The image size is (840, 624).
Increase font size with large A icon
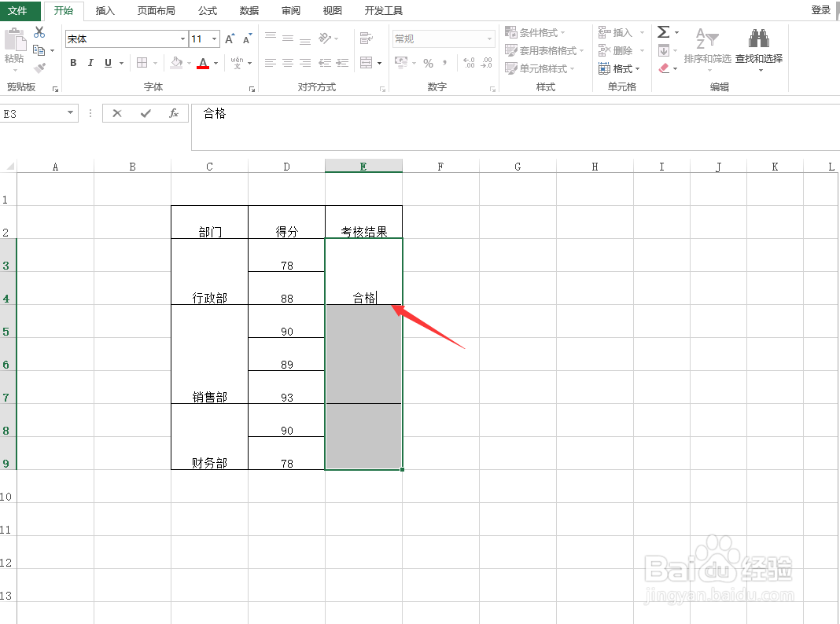[230, 39]
